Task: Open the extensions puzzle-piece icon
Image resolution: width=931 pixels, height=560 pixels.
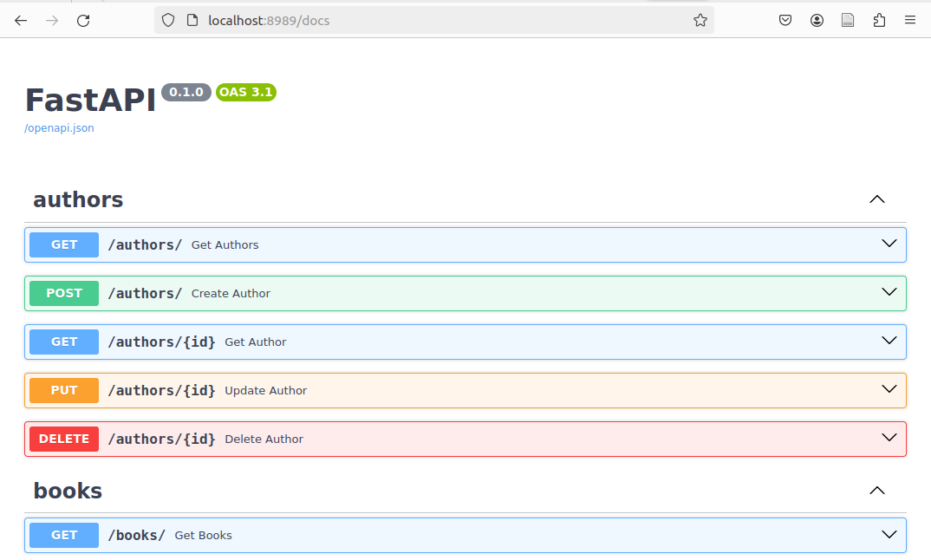Action: [x=879, y=20]
